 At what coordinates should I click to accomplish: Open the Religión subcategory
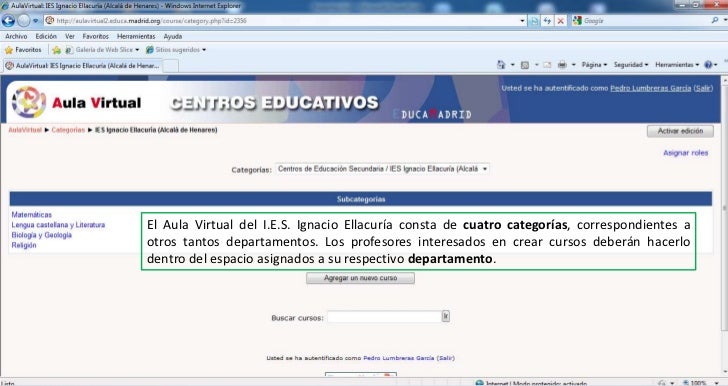click(24, 245)
